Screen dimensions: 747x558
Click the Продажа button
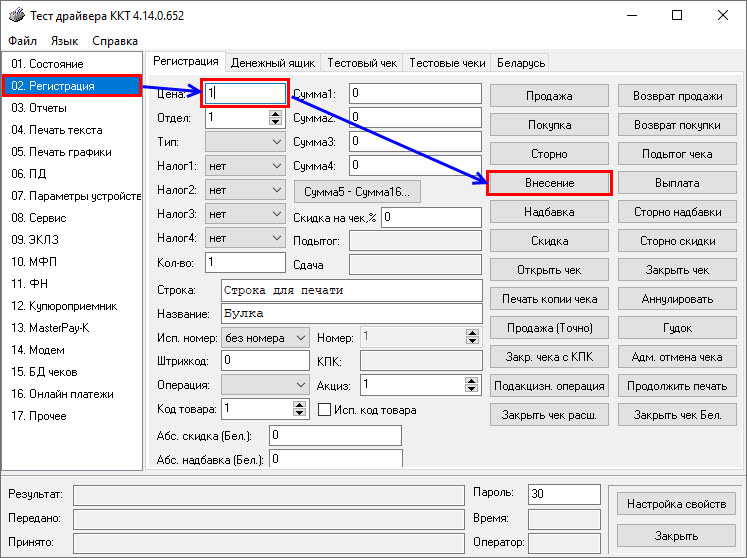(549, 96)
